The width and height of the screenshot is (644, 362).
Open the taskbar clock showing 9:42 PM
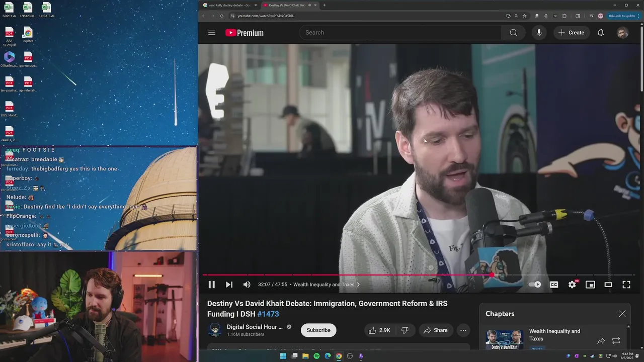[x=627, y=355]
